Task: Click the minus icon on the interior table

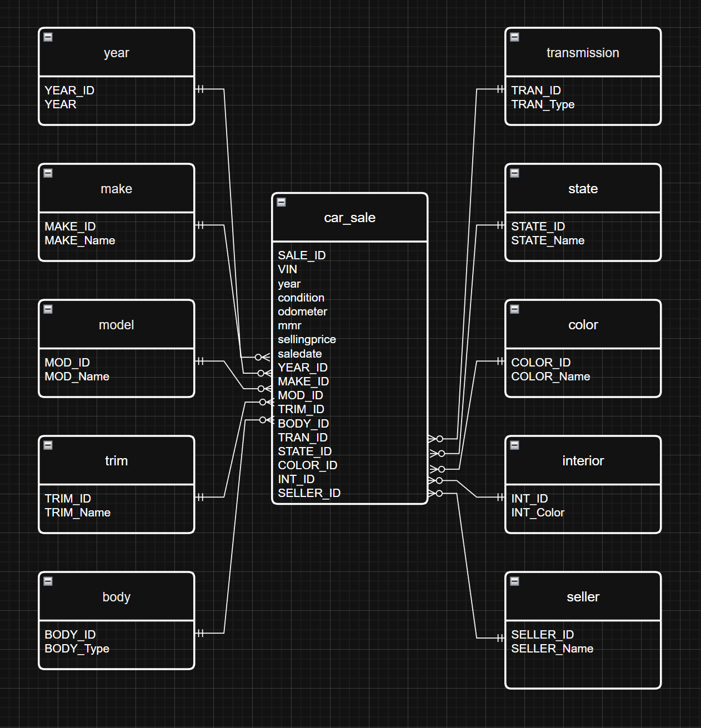Action: (515, 445)
